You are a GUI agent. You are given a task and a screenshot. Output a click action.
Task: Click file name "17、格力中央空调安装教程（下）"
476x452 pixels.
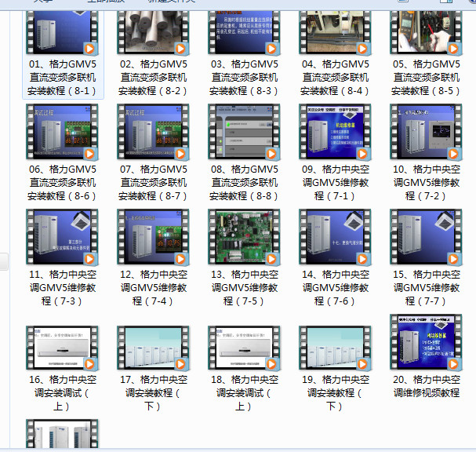[153, 393]
